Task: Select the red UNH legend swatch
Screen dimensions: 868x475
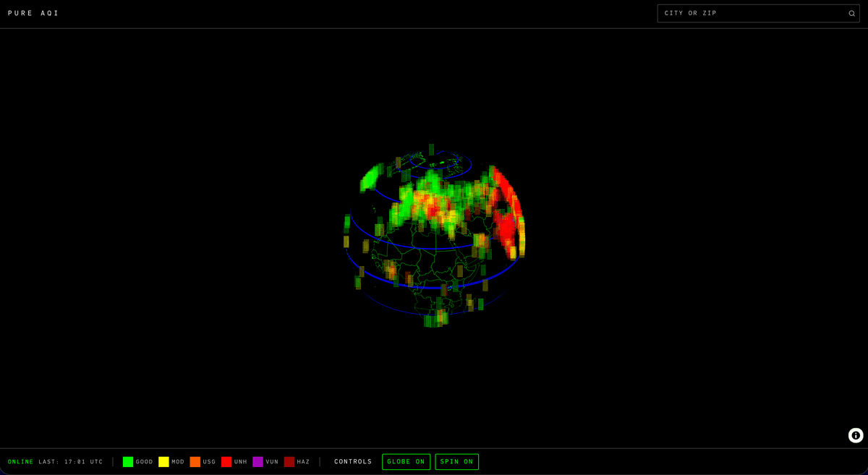Action: coord(226,462)
